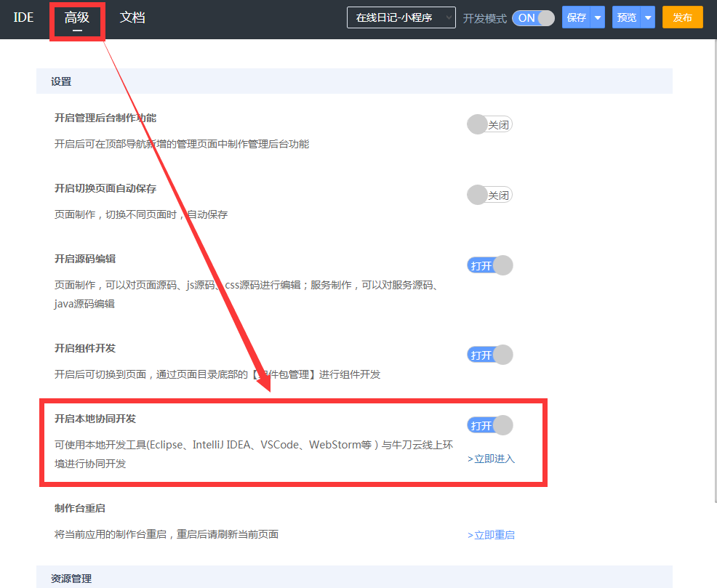Enable the 开启切换页面自动保存 switch
The height and width of the screenshot is (588, 717).
pyautogui.click(x=489, y=194)
